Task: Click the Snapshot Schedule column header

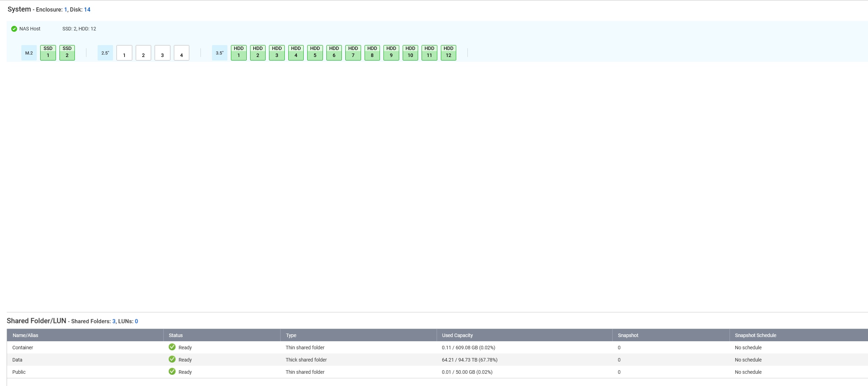Action: pyautogui.click(x=755, y=335)
